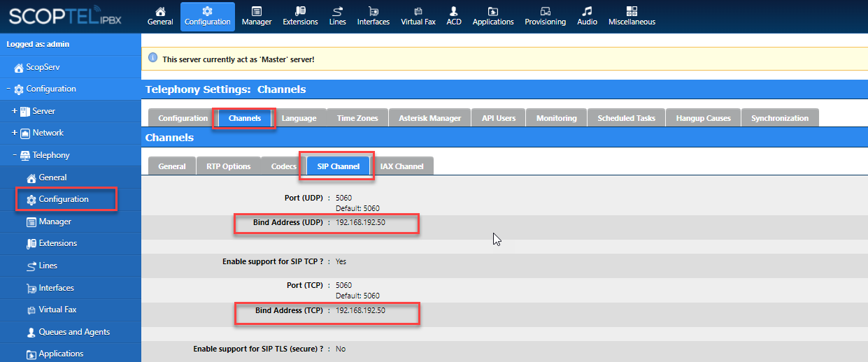The height and width of the screenshot is (362, 868).
Task: Open Interfaces in the sidebar
Action: [50, 288]
